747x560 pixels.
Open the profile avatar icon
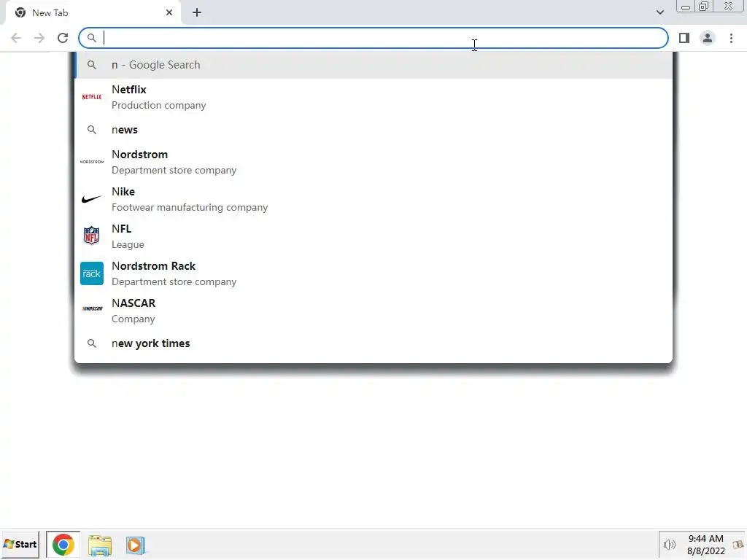coord(708,38)
